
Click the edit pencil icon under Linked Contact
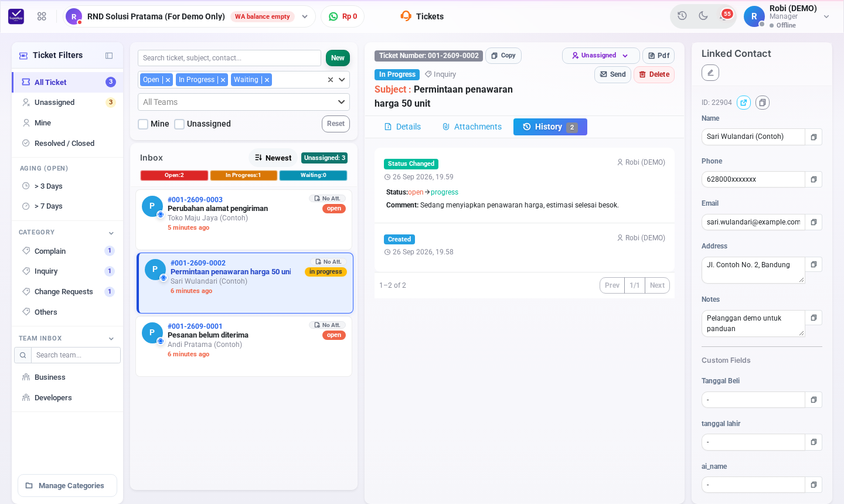(710, 73)
